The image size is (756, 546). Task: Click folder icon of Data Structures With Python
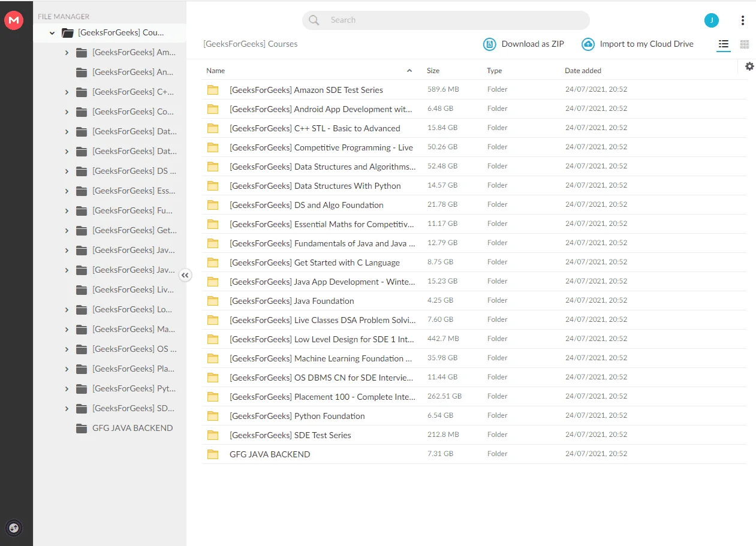click(x=213, y=186)
